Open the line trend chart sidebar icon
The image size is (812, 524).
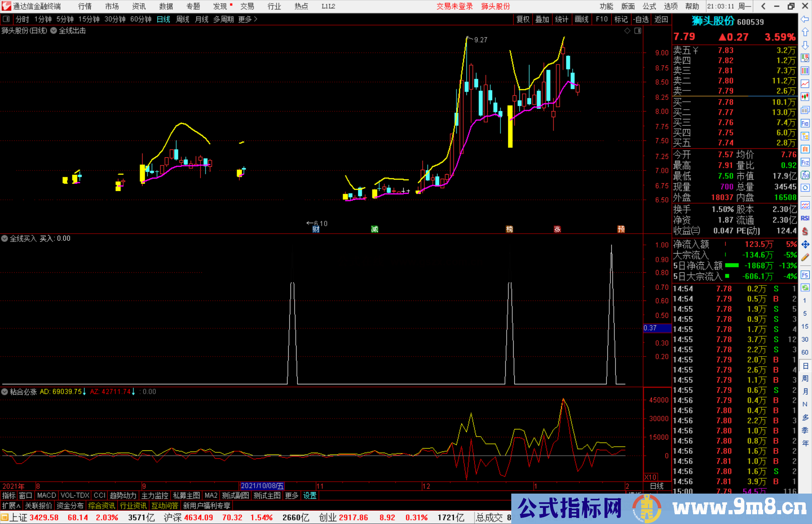(805, 83)
